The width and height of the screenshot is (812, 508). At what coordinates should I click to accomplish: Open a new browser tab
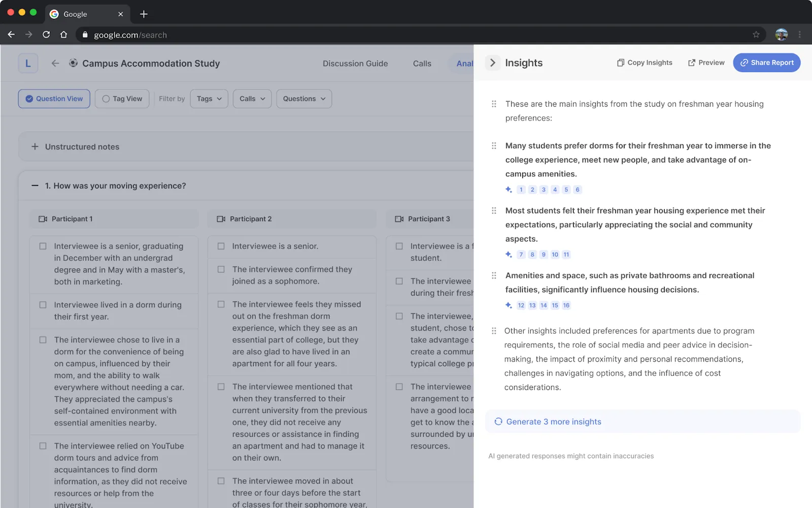[144, 14]
